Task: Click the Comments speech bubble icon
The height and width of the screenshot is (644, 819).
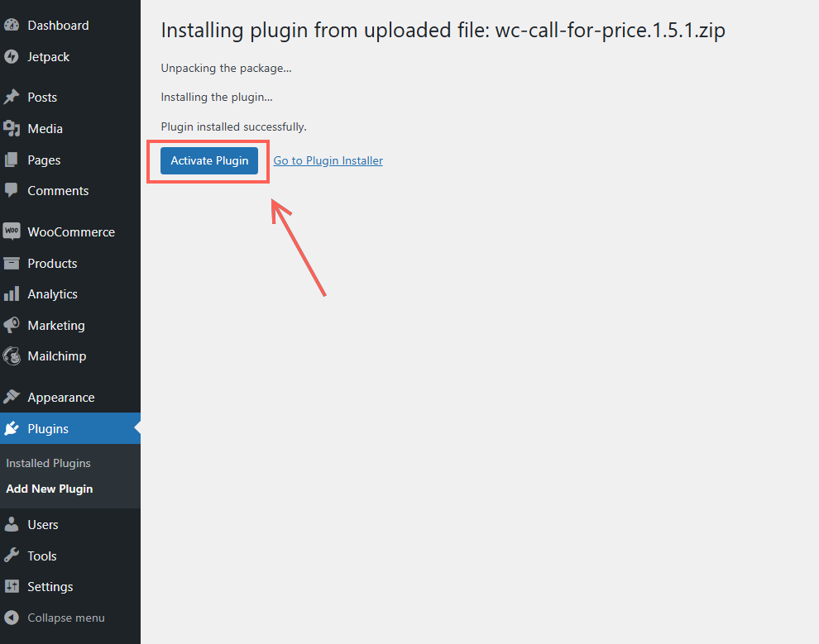Action: tap(12, 190)
